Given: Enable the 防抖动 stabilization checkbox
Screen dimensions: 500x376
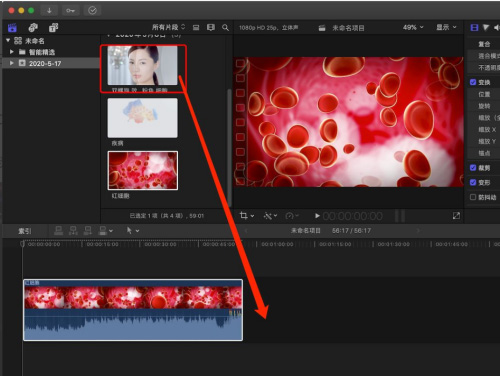Looking at the screenshot, I should pyautogui.click(x=473, y=197).
